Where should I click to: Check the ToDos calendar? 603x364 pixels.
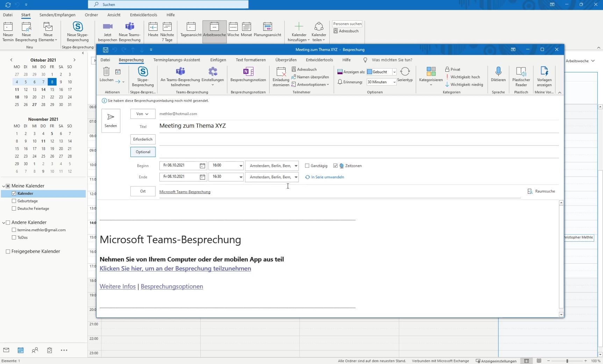14,237
